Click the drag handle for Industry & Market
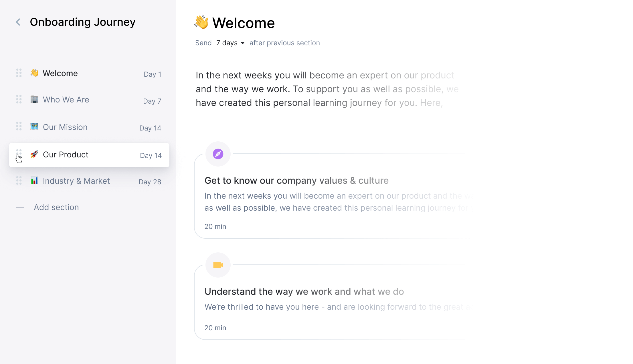 pos(19,181)
